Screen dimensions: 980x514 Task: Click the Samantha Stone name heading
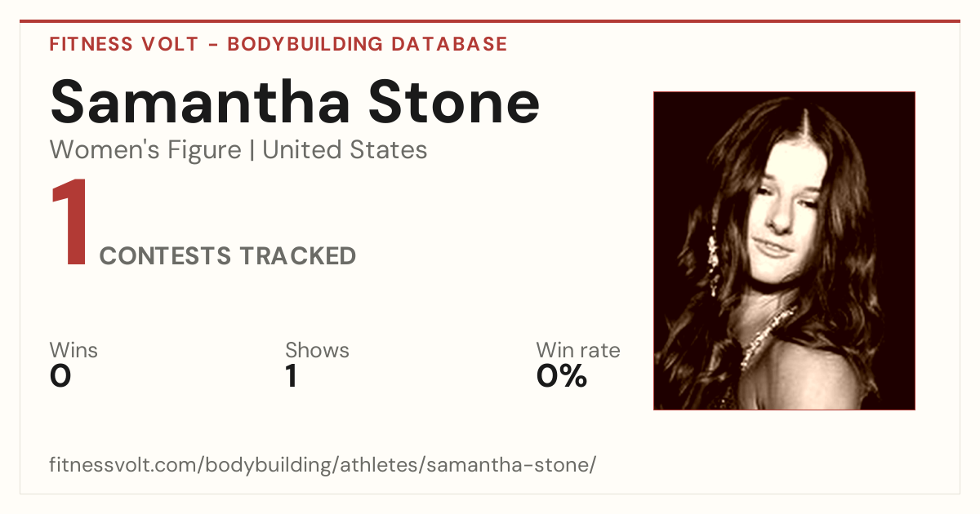295,101
